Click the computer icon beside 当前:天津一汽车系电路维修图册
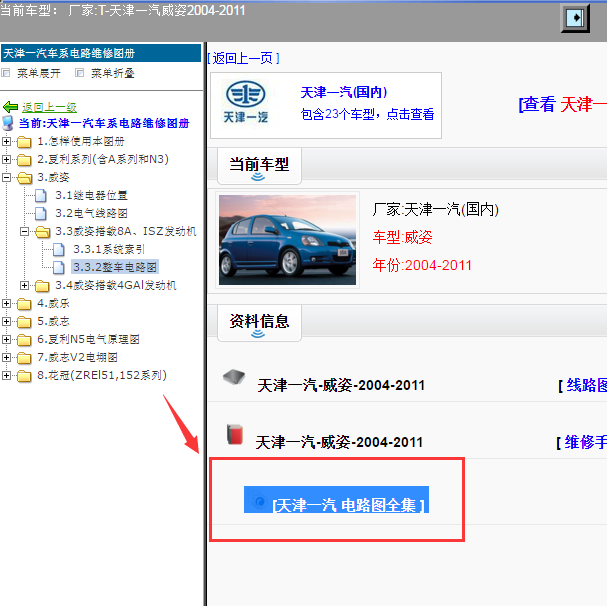This screenshot has height=606, width=607. 8,123
